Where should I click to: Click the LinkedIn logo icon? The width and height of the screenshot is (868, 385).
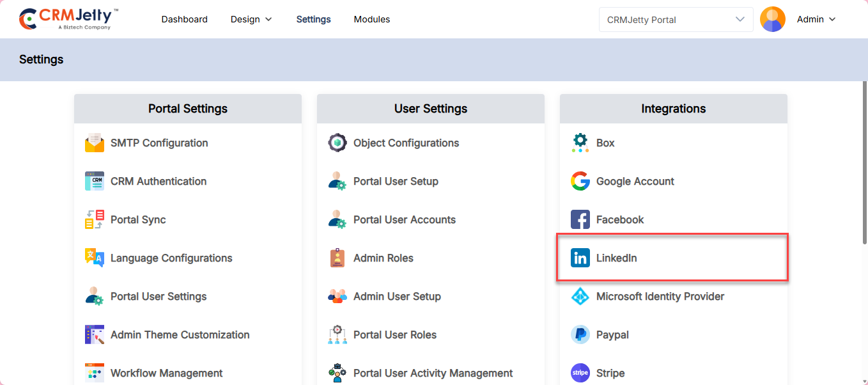coord(580,258)
